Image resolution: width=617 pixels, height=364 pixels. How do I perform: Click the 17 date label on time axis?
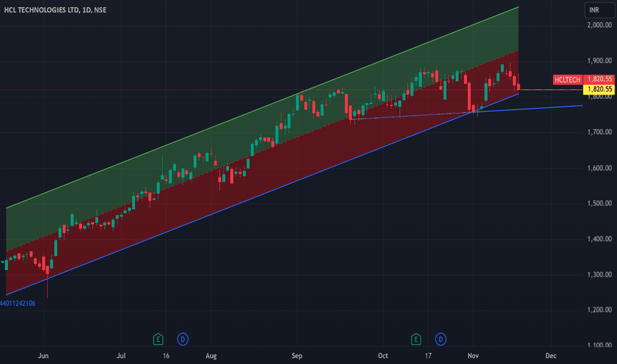point(428,356)
